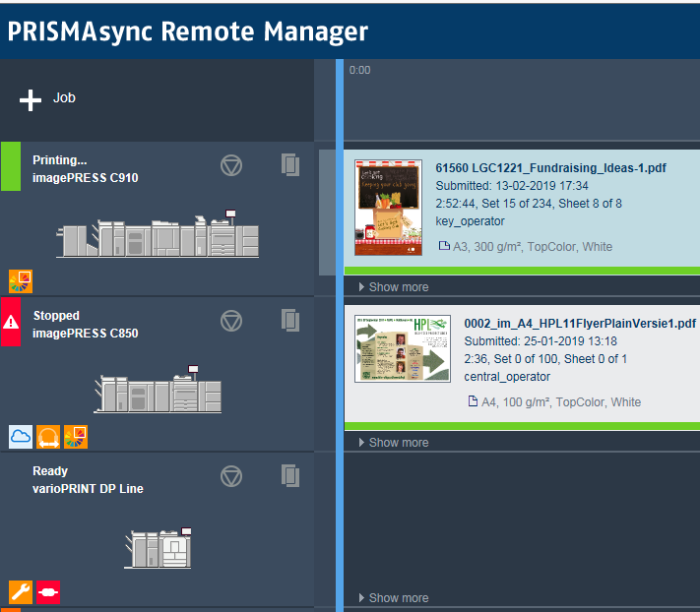Image resolution: width=700 pixels, height=612 pixels.
Task: Select job 61560 LGC1221_Fundraising_Ideas-1.pdf title
Action: coord(551,168)
